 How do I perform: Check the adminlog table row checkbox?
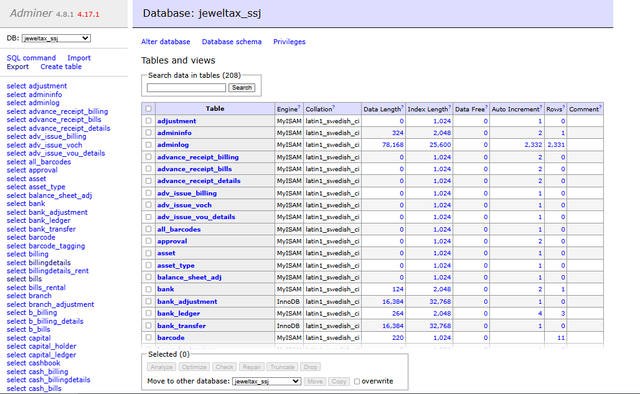148,145
